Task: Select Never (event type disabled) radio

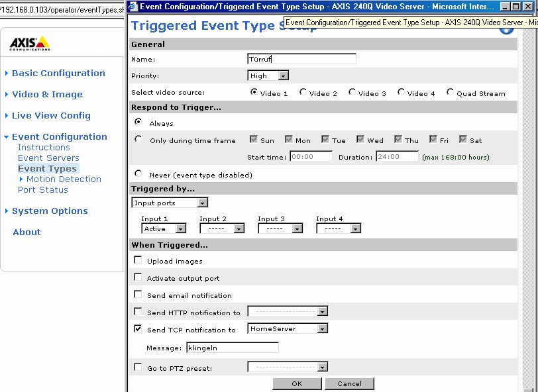Action: tap(138, 174)
